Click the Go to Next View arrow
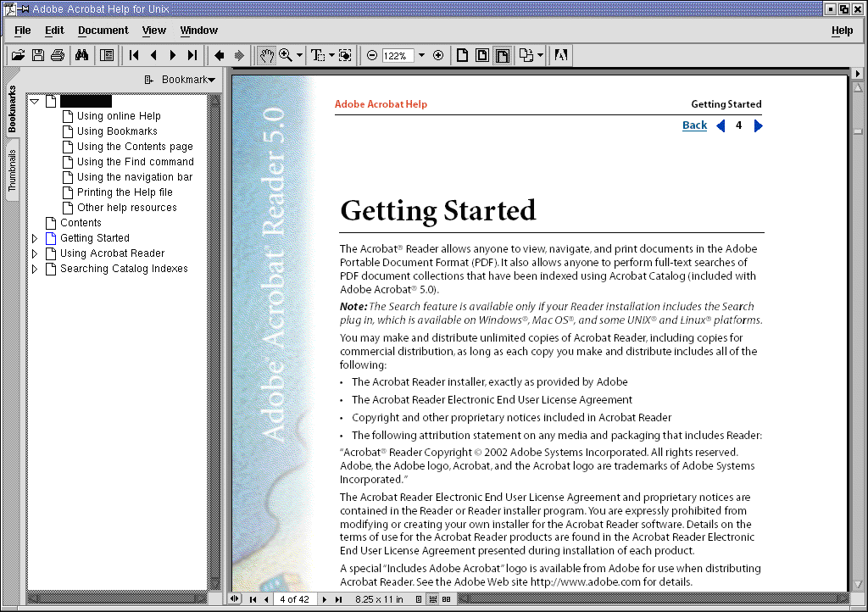 239,55
